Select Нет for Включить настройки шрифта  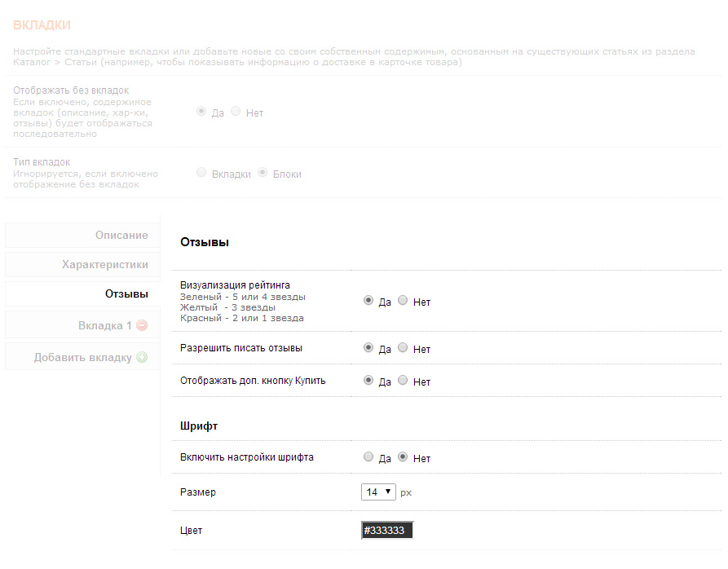pos(403,457)
